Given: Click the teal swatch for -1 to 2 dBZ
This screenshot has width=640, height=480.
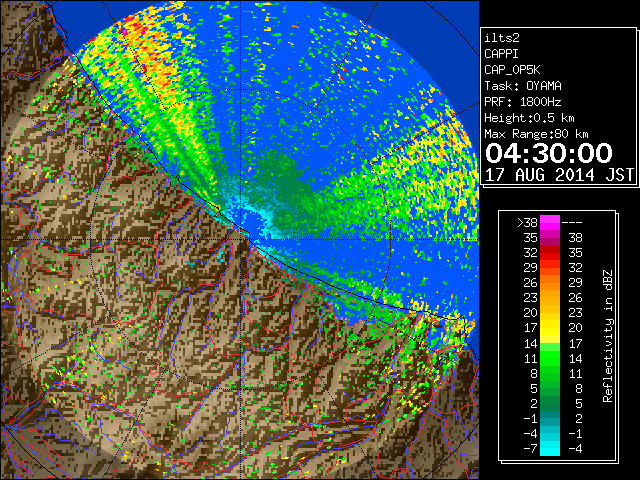Looking at the screenshot, I should coord(550,418).
